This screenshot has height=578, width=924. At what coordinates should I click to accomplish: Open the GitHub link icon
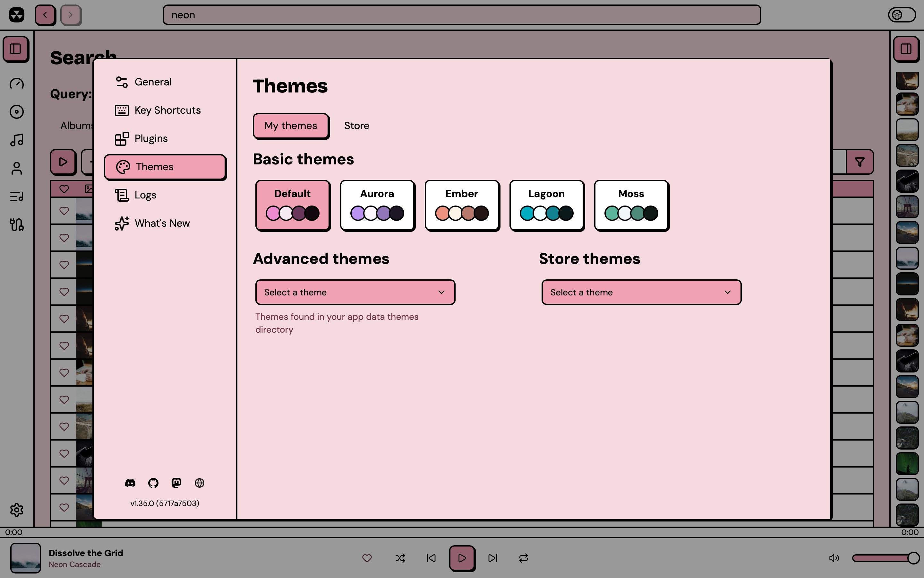pos(153,483)
